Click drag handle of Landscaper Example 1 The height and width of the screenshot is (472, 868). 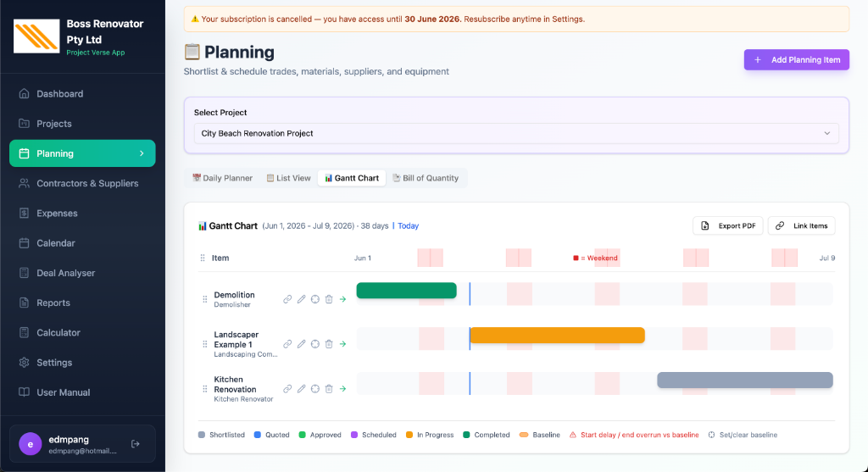(205, 344)
